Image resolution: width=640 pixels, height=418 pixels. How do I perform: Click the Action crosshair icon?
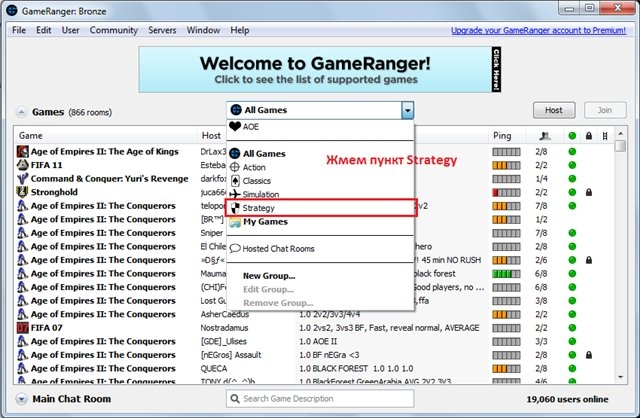(x=236, y=167)
